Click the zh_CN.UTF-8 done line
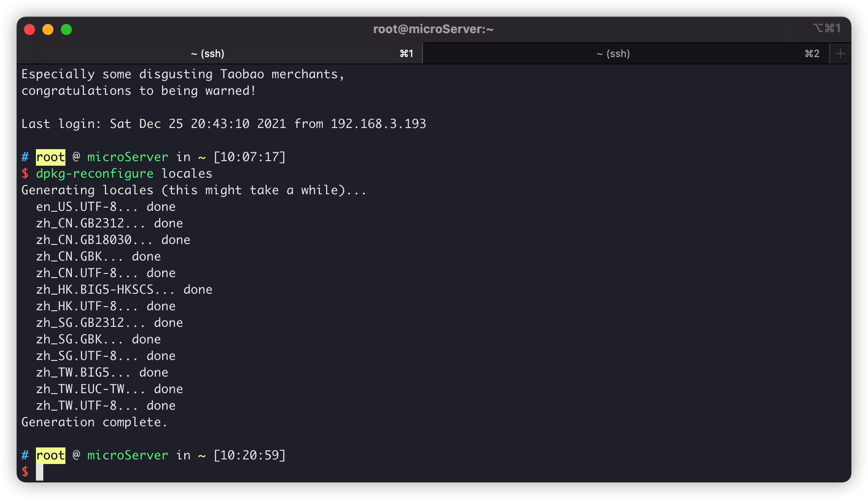 click(106, 273)
